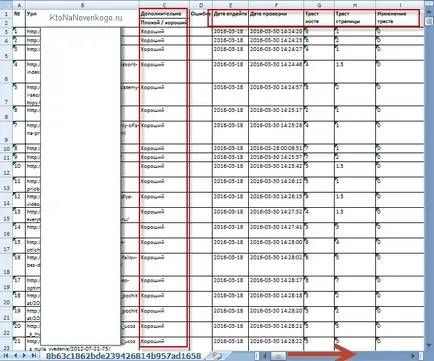Select row 12 header
Screen dimensions: 434x361
pos(6,170)
